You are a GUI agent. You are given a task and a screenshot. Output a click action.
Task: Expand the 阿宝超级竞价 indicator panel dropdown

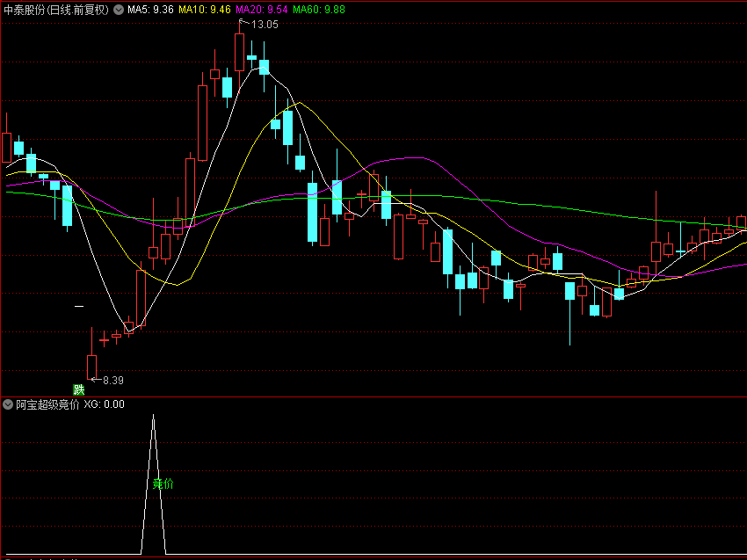tap(8, 404)
